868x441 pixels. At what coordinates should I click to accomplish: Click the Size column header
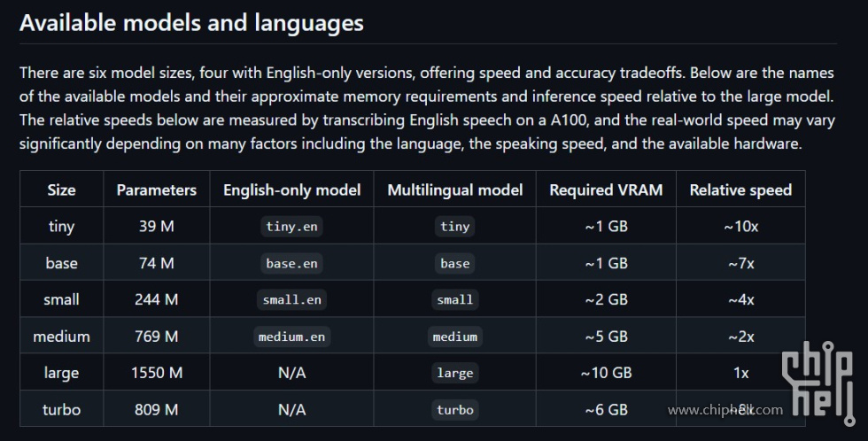click(x=61, y=190)
